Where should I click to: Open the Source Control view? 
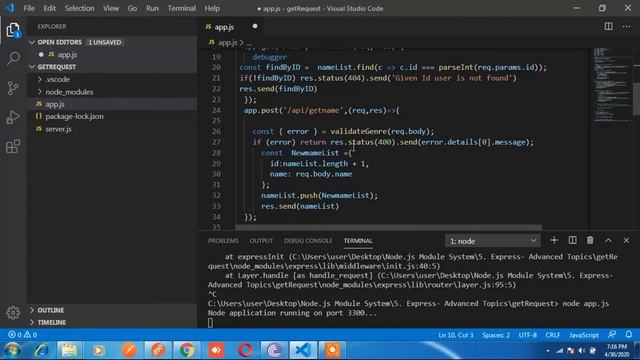[x=13, y=88]
